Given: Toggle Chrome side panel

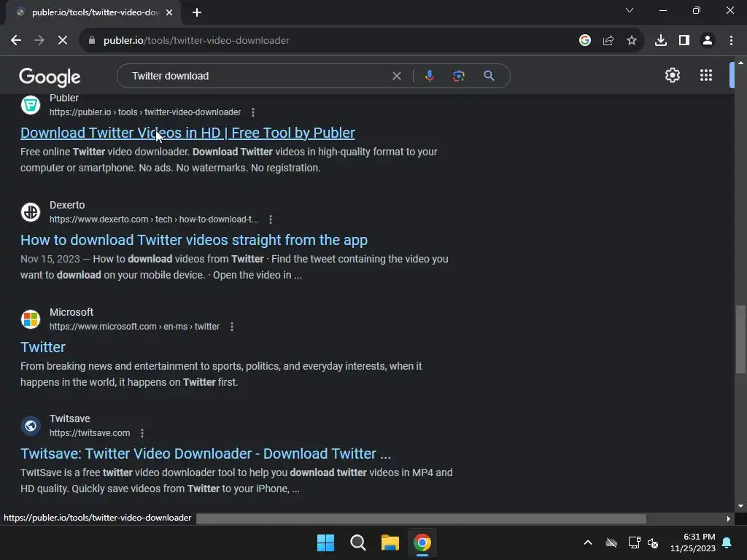Looking at the screenshot, I should coord(684,41).
